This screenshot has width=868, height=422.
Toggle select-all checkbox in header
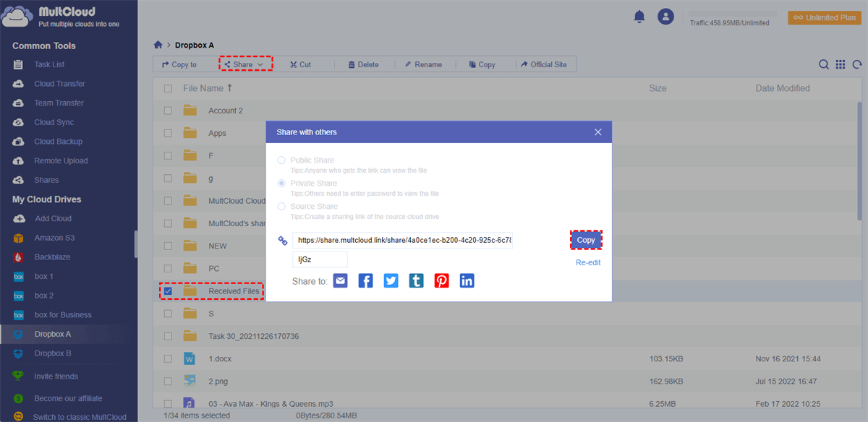click(x=168, y=88)
